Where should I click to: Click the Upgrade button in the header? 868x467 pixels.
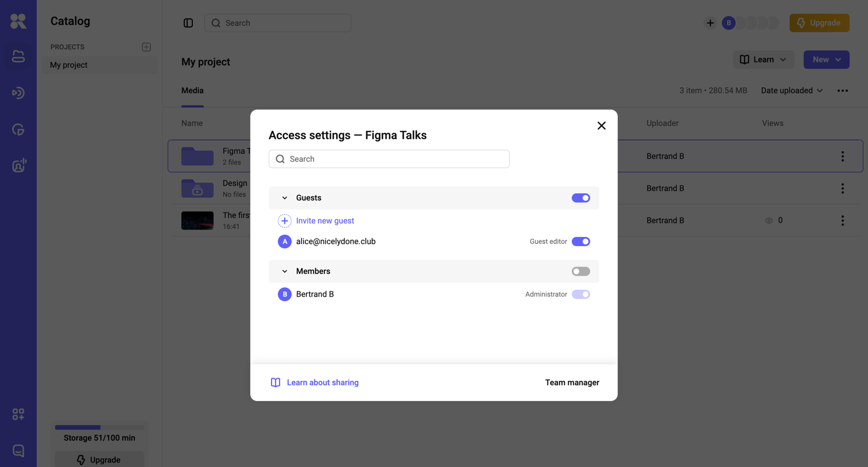point(819,23)
